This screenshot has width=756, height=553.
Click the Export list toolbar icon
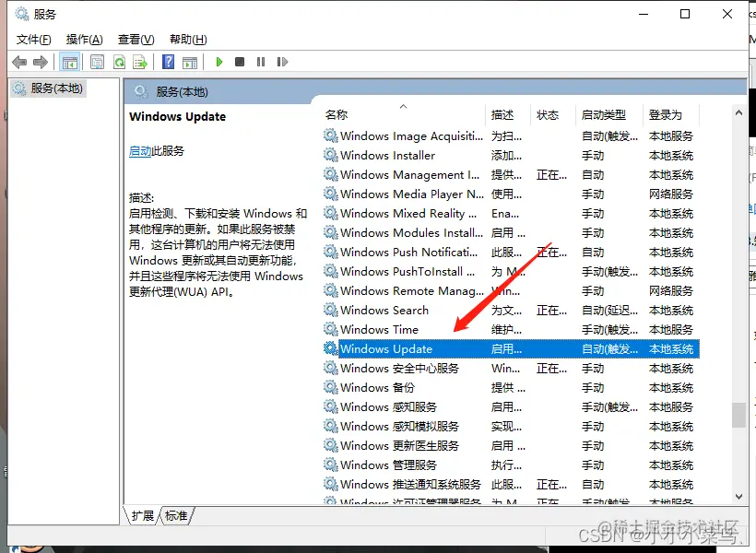coord(140,62)
